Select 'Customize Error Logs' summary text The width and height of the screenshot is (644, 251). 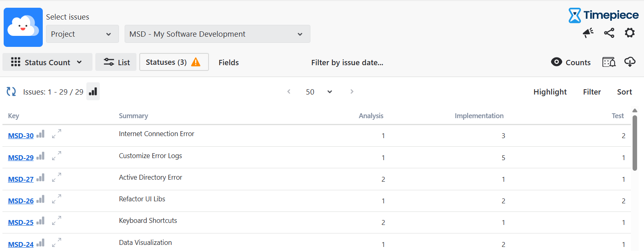click(x=150, y=156)
